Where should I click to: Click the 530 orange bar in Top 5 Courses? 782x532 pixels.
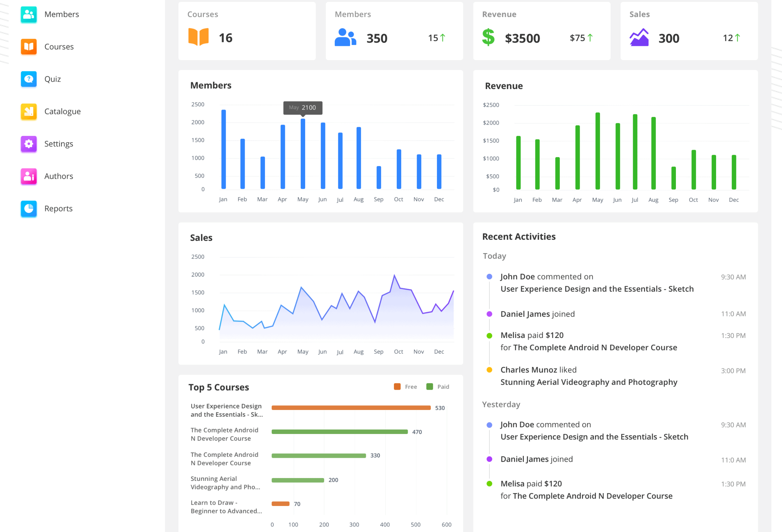coord(351,408)
